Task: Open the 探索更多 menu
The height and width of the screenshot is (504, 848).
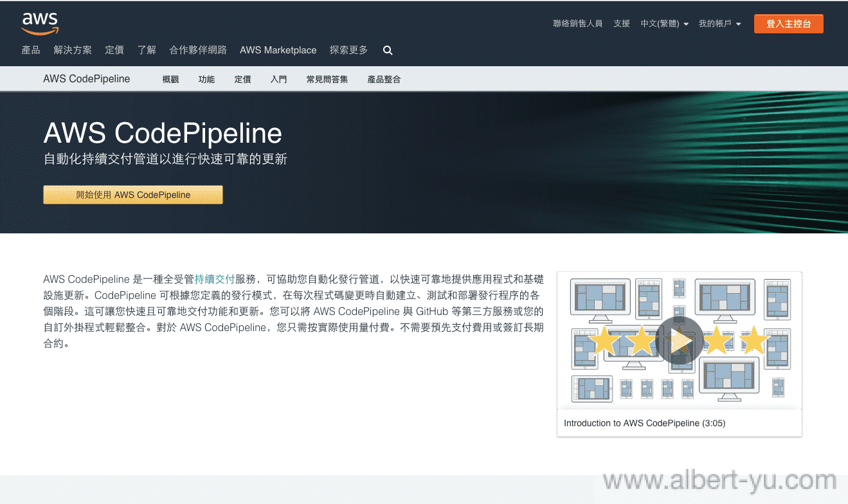Action: tap(348, 50)
